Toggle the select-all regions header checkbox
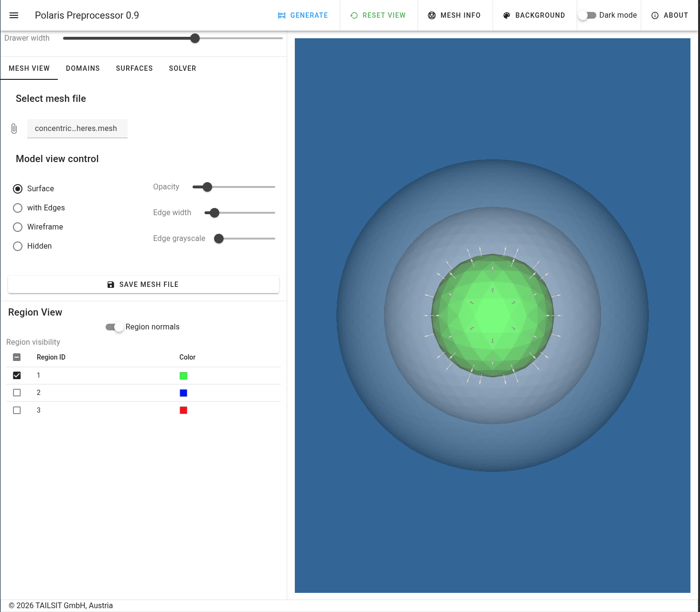Image resolution: width=700 pixels, height=612 pixels. pos(17,357)
